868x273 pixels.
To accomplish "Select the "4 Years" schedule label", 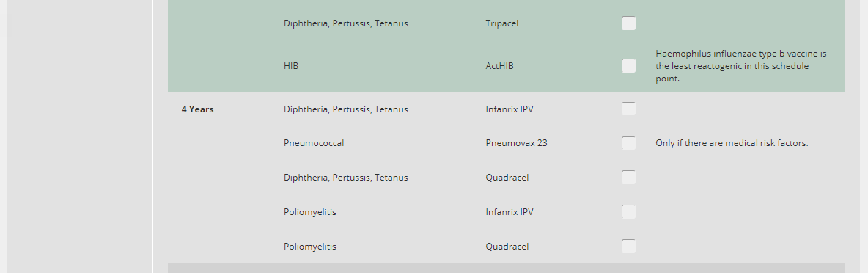I will (198, 109).
